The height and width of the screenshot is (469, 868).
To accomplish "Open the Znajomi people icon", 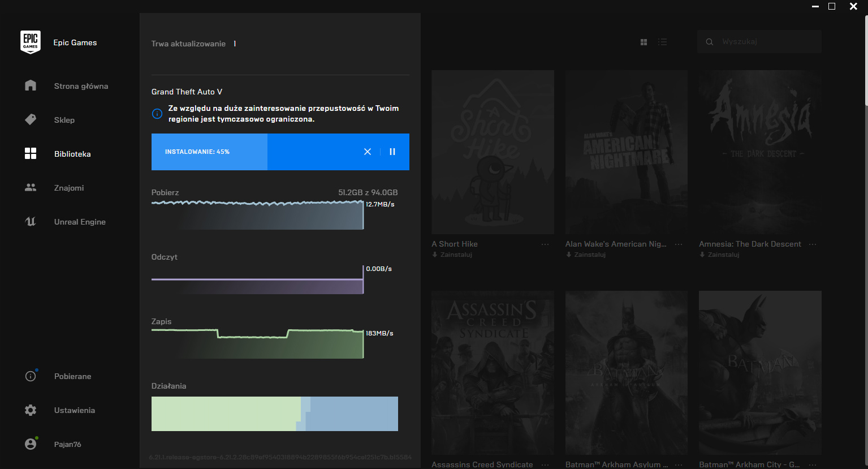I will tap(31, 187).
